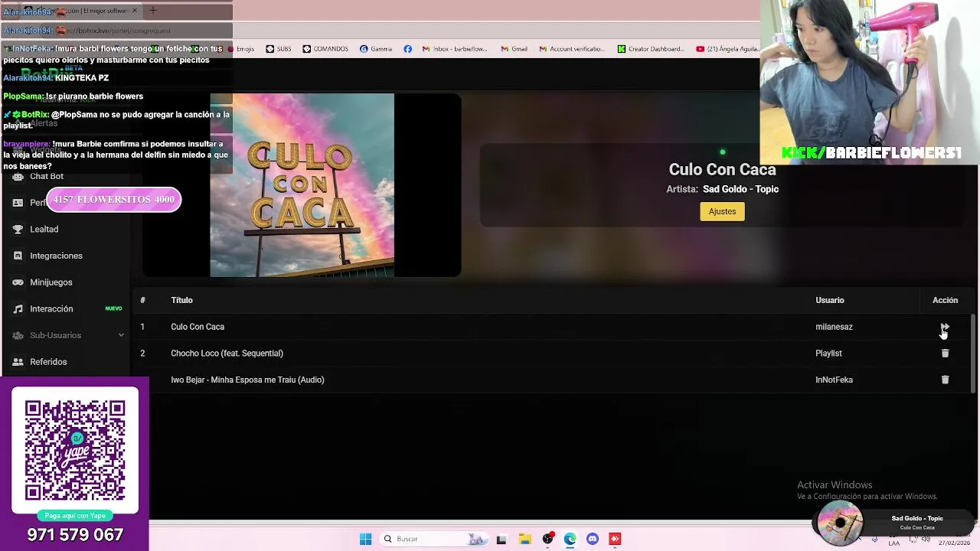Open Task View from the taskbar
Viewport: 980px width, 551px height.
coord(501,539)
